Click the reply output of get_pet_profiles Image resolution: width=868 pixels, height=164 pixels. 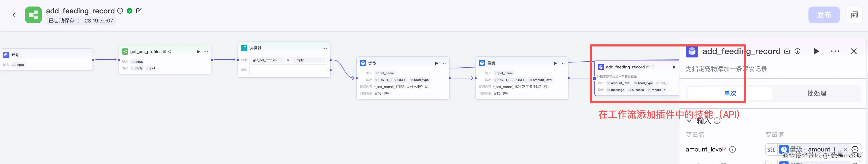[137, 68]
